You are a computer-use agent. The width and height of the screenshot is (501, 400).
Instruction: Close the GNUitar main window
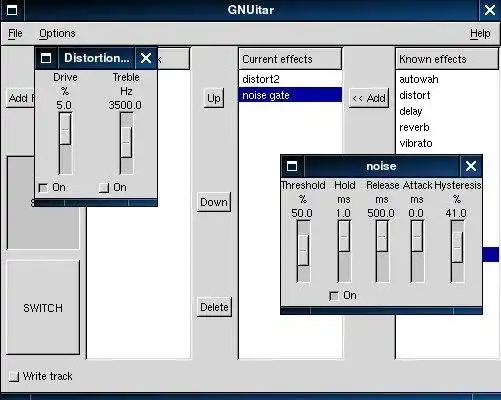tap(490, 10)
